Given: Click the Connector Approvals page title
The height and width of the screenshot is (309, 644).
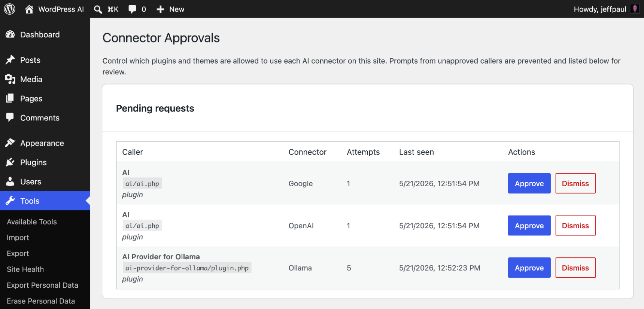Looking at the screenshot, I should click(x=161, y=38).
